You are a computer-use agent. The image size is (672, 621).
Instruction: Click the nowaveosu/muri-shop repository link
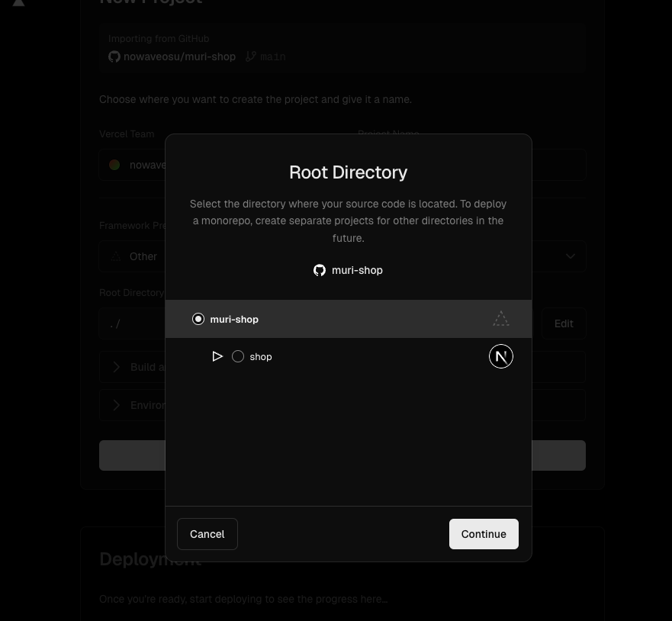click(x=179, y=56)
